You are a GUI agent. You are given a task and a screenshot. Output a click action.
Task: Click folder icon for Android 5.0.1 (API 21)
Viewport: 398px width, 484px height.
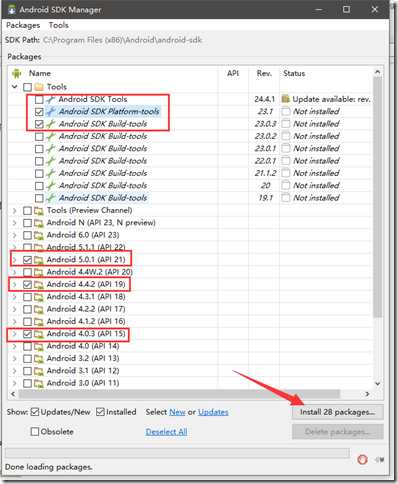point(39,260)
